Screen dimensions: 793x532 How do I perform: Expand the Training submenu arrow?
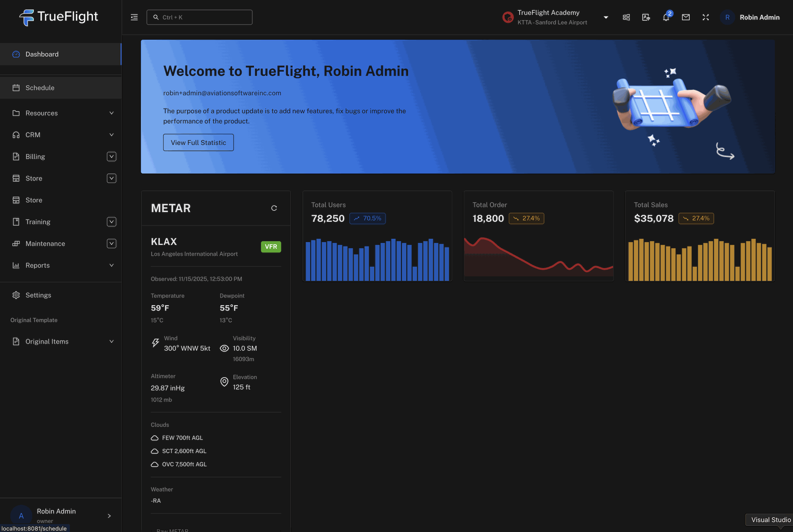click(x=112, y=222)
